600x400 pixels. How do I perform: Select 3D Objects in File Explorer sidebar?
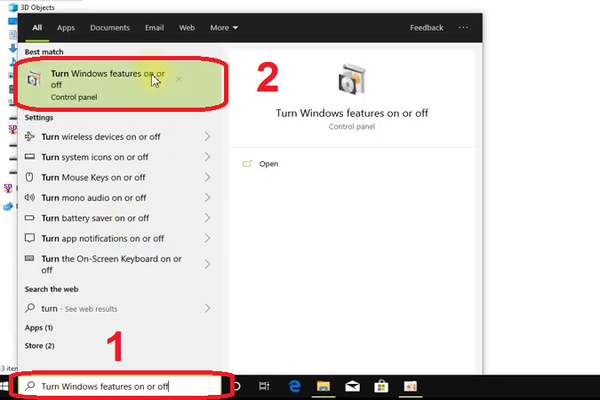(37, 7)
